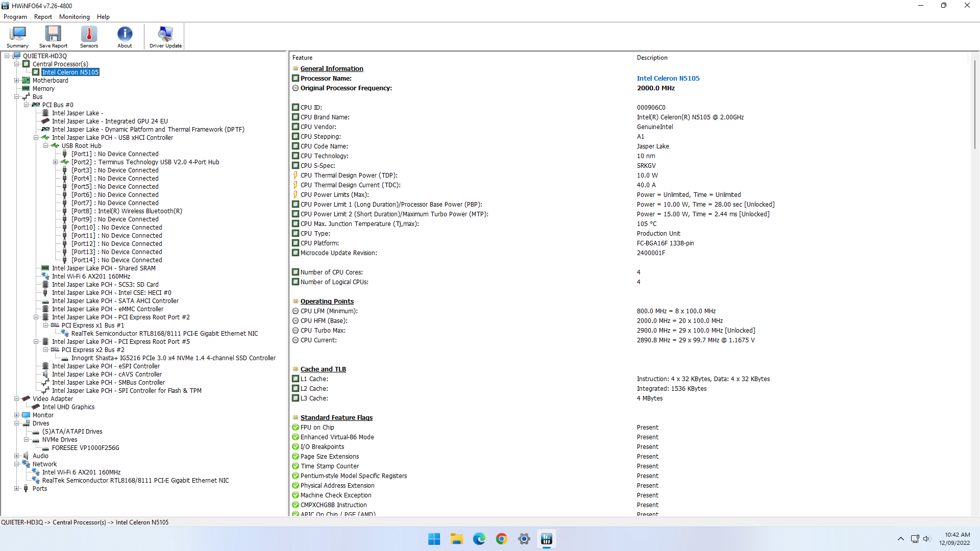Collapse the NVMe Drives node
Viewport: 980px width, 551px height.
tap(26, 439)
